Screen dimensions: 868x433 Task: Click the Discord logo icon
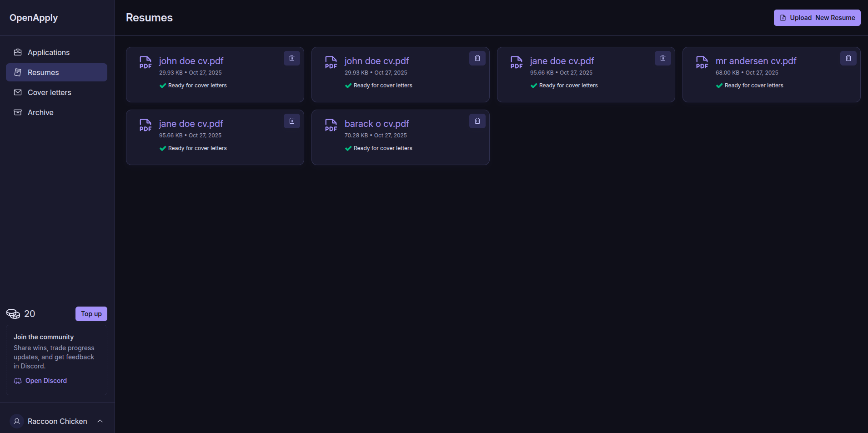pos(18,381)
